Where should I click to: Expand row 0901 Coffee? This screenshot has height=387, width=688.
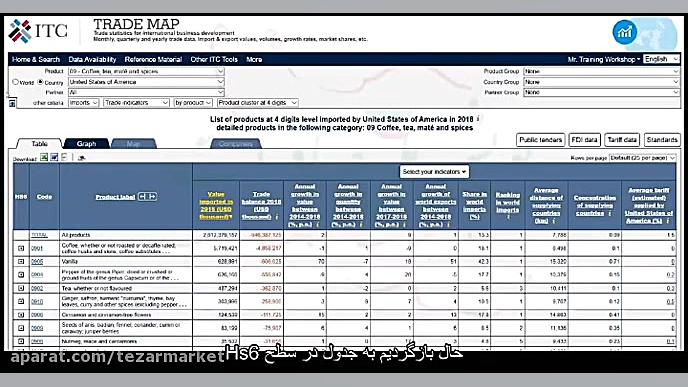point(21,248)
